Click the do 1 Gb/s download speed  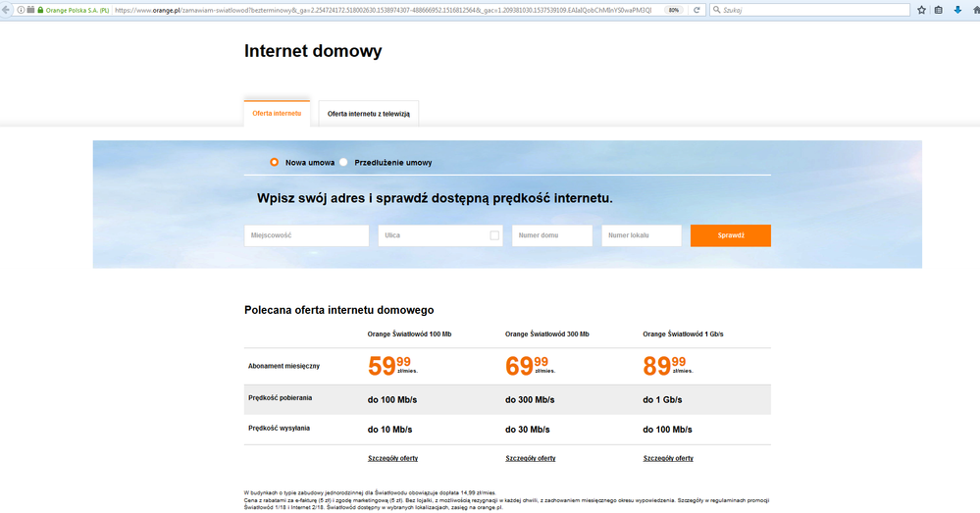(662, 400)
